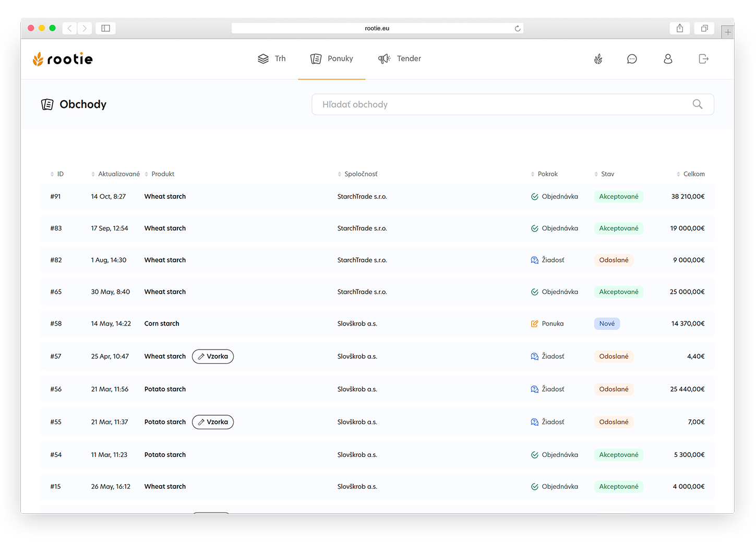
Task: Click the logout icon
Action: pos(703,59)
